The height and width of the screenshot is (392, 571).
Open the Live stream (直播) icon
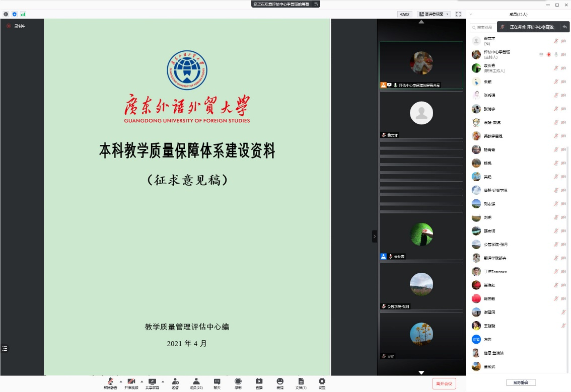point(259,382)
